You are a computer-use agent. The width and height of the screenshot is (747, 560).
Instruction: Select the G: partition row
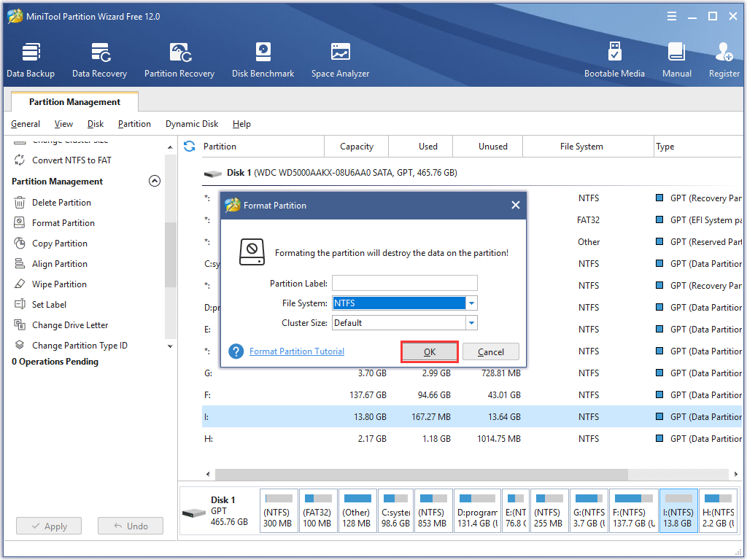point(472,373)
